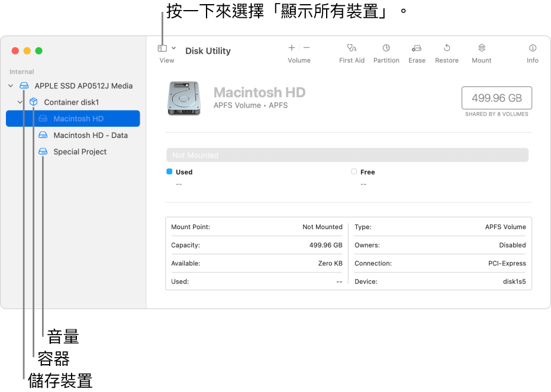Click the First Aid label
This screenshot has height=392, width=551.
tap(352, 60)
